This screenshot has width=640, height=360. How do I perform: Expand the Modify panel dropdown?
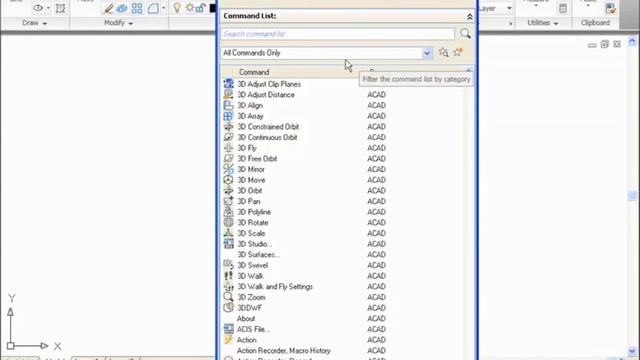tap(131, 24)
